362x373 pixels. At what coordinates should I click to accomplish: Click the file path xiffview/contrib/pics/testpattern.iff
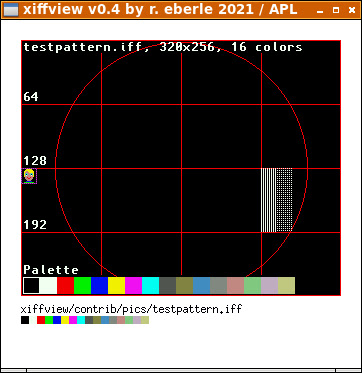pos(131,309)
